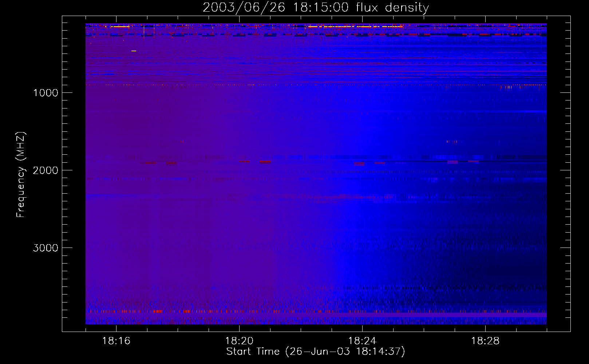Click the plot title '2003/06/26 18:15:00 flux density'
This screenshot has width=589, height=364.
pos(316,7)
